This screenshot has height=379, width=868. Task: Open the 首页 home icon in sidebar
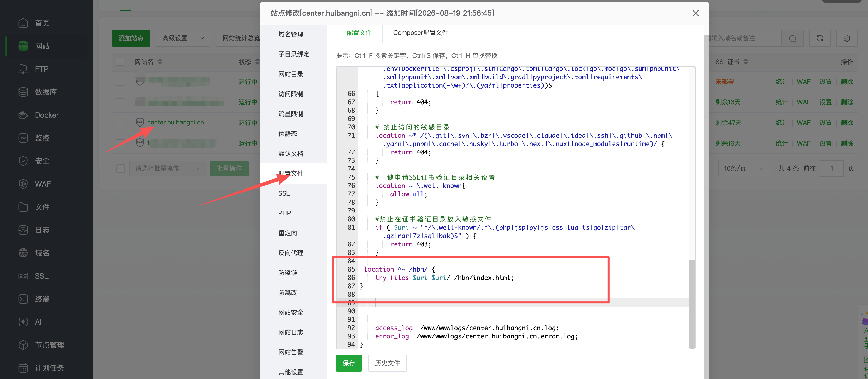coord(23,23)
